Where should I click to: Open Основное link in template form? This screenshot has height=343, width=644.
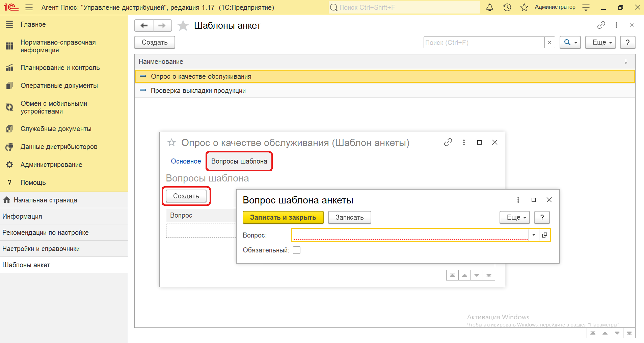click(186, 161)
